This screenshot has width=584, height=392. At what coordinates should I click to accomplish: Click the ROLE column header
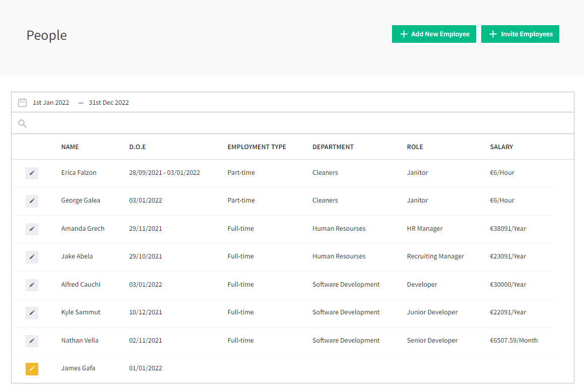415,147
